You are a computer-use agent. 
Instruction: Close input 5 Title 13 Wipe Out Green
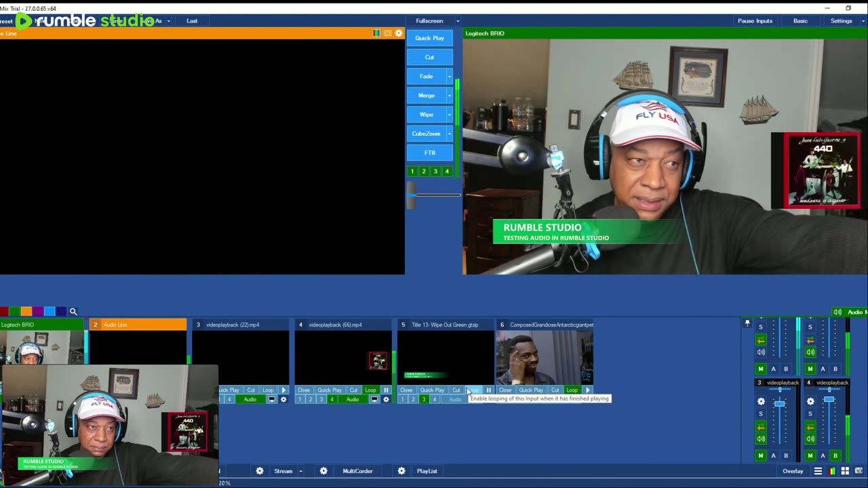click(406, 390)
